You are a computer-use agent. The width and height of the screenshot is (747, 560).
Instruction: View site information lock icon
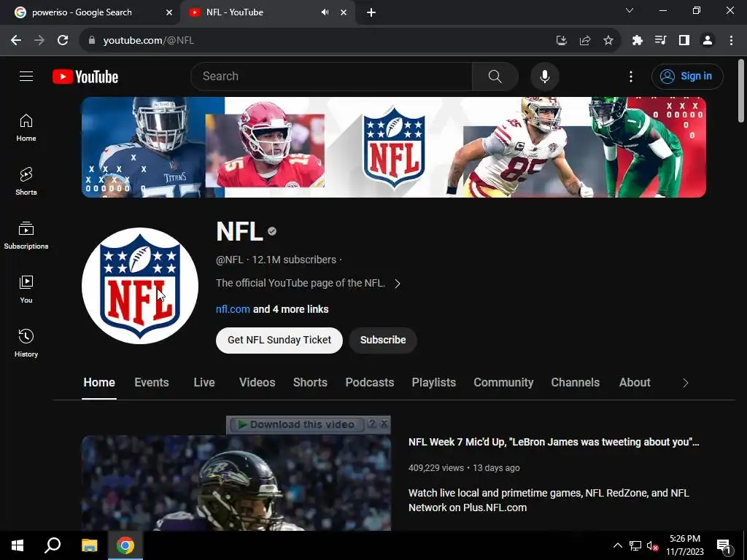coord(92,41)
